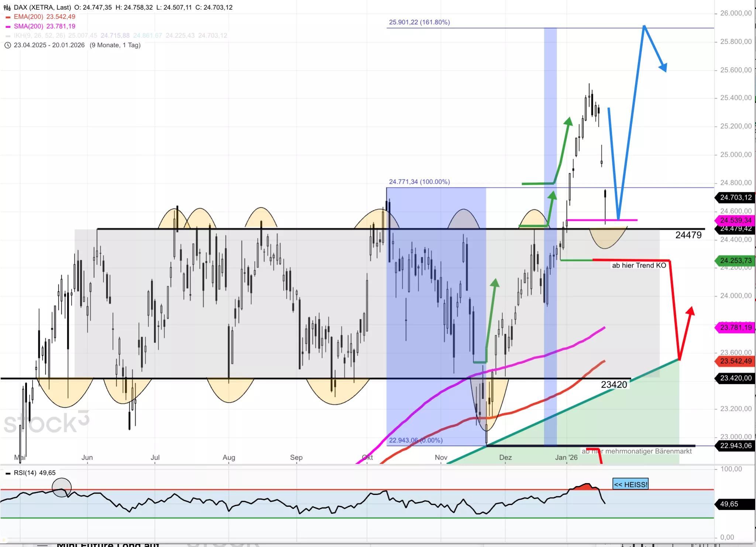The width and height of the screenshot is (756, 547).
Task: Click the black RSI(14) legend marker
Action: [x=8, y=473]
